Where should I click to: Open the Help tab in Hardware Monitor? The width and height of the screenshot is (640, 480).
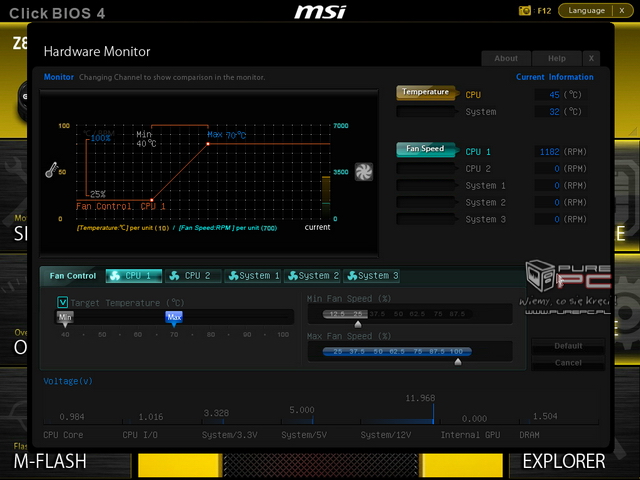[557, 58]
